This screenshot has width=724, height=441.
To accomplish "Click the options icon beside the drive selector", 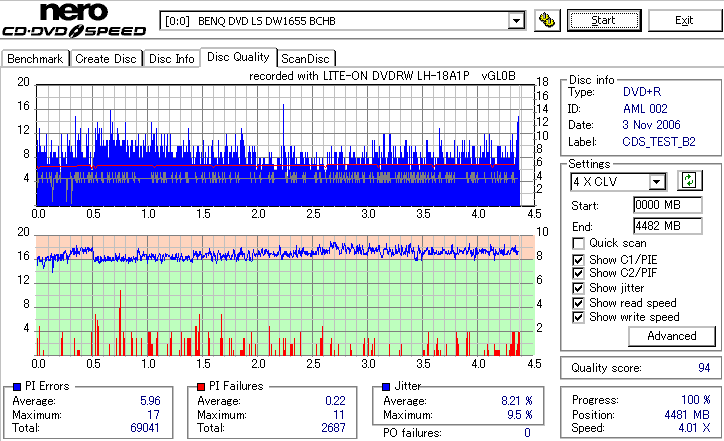I will (547, 21).
